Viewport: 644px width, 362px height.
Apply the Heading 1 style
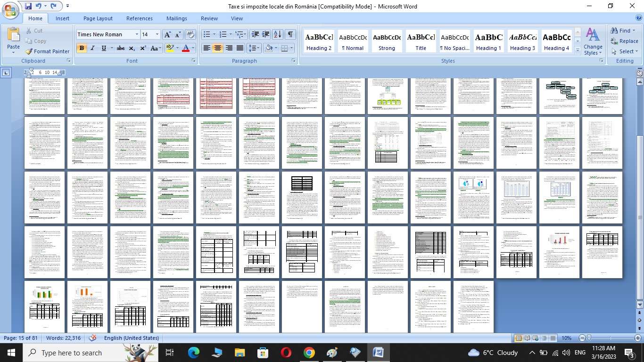pos(488,41)
